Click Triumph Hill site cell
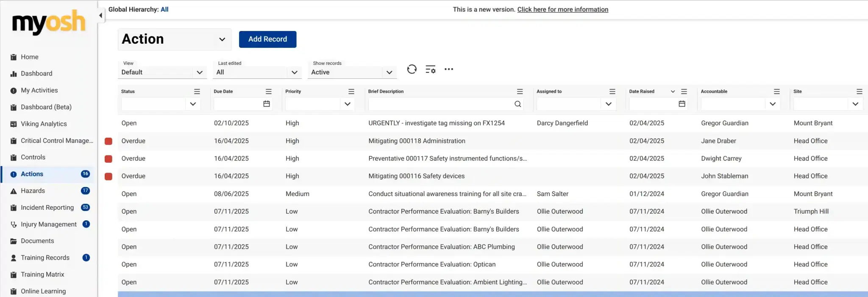Screen dimensions: 868x297 [811, 211]
